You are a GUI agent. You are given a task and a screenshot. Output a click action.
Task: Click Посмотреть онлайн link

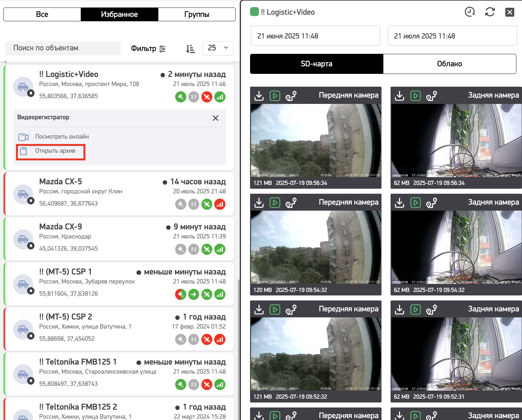coord(62,137)
